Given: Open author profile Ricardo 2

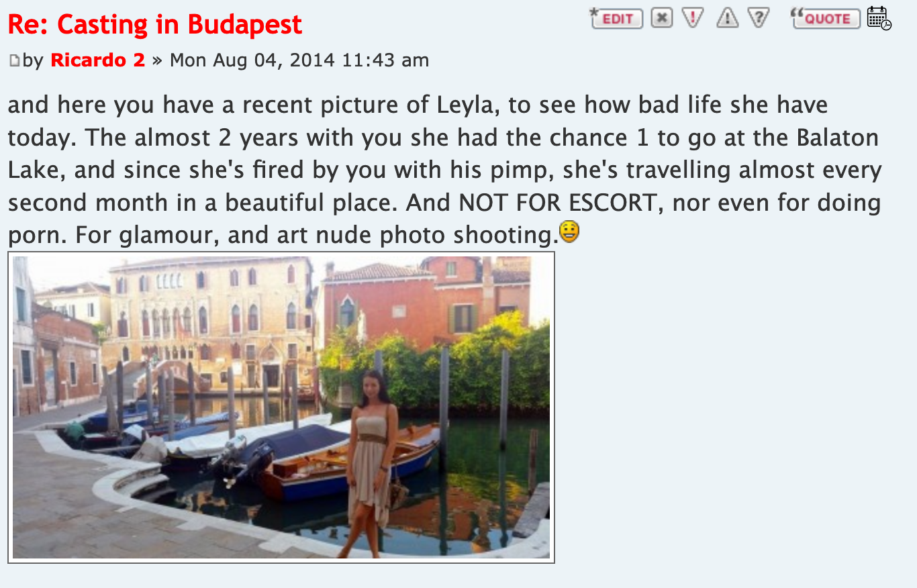Looking at the screenshot, I should tap(97, 60).
